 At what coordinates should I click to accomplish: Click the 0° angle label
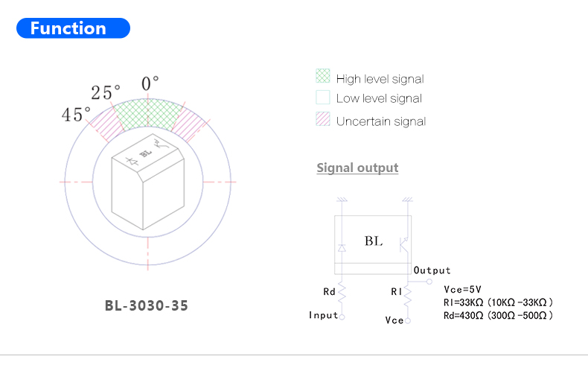point(150,83)
